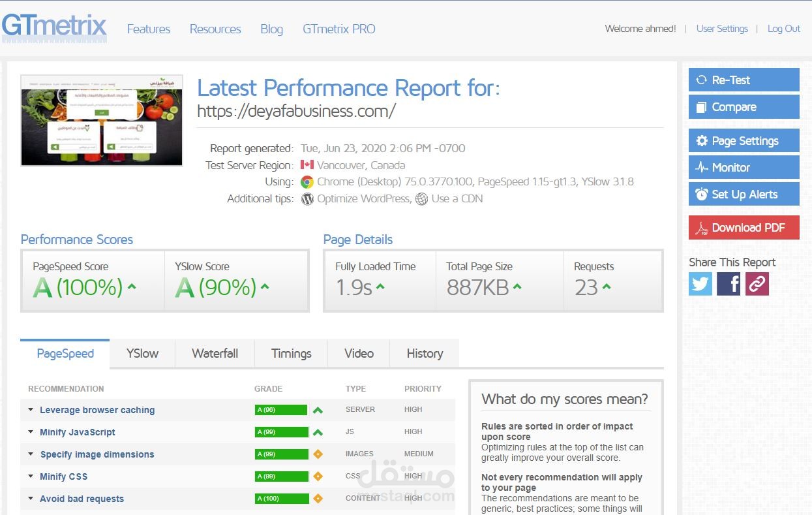Click green arrow next to PageSpeed Score 100%
This screenshot has width=812, height=515.
point(132,287)
